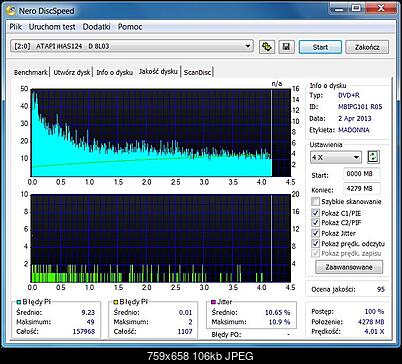
Task: Click the cyan Błędy PI legend square
Action: pyautogui.click(x=19, y=302)
